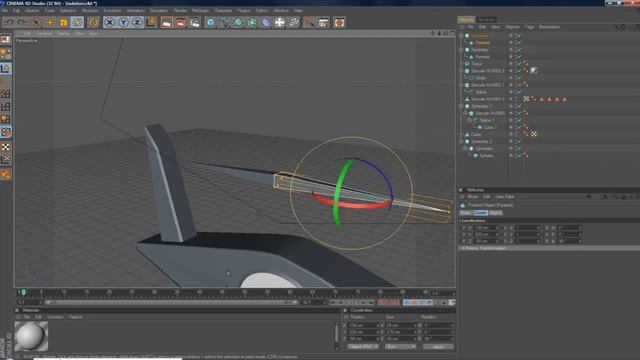Click the green timeline current frame marker

[24, 292]
